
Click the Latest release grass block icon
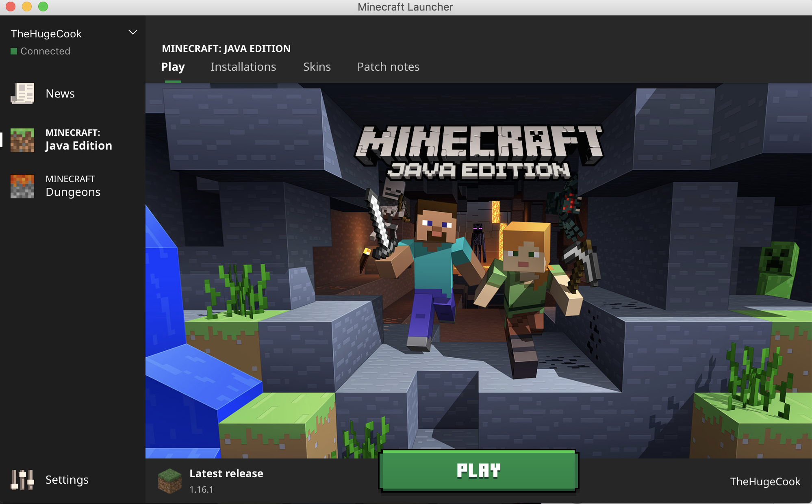pyautogui.click(x=169, y=480)
